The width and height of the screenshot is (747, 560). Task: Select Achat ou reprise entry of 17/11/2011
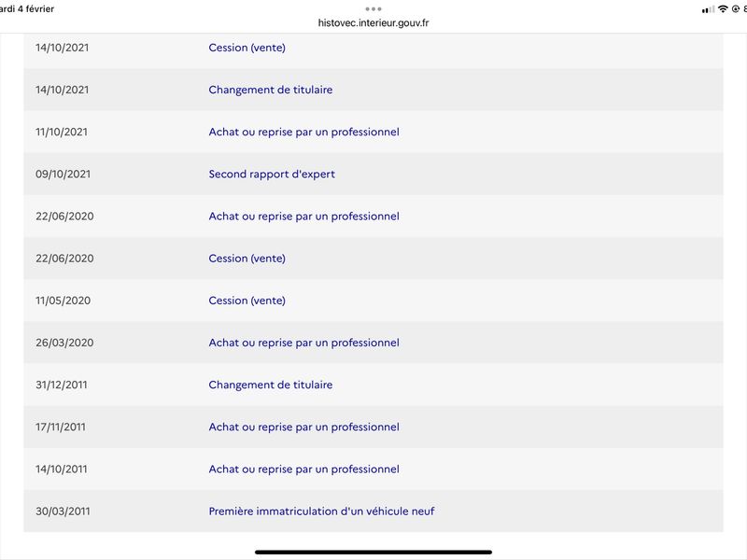click(304, 427)
